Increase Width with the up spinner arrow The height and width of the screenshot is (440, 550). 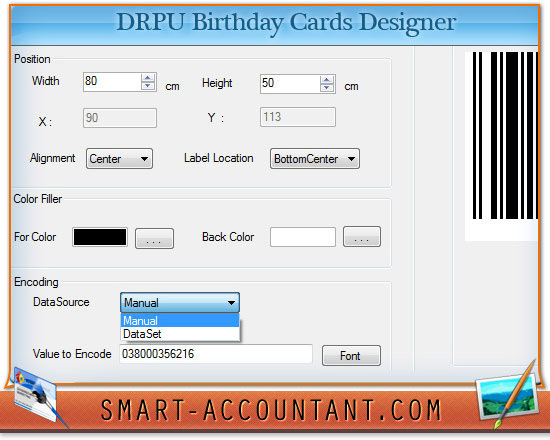148,78
